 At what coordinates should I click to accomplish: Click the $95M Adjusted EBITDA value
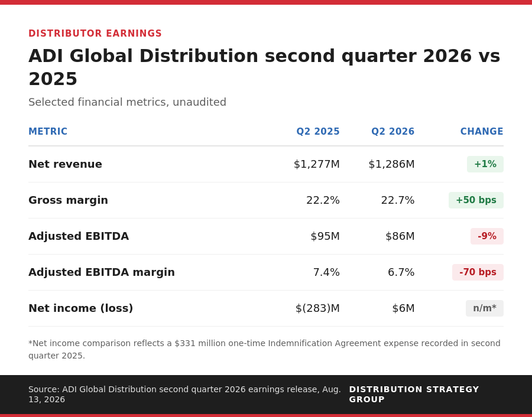pos(325,236)
